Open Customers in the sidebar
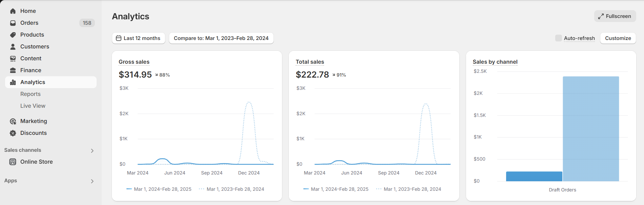This screenshot has width=644, height=205. click(x=51, y=47)
